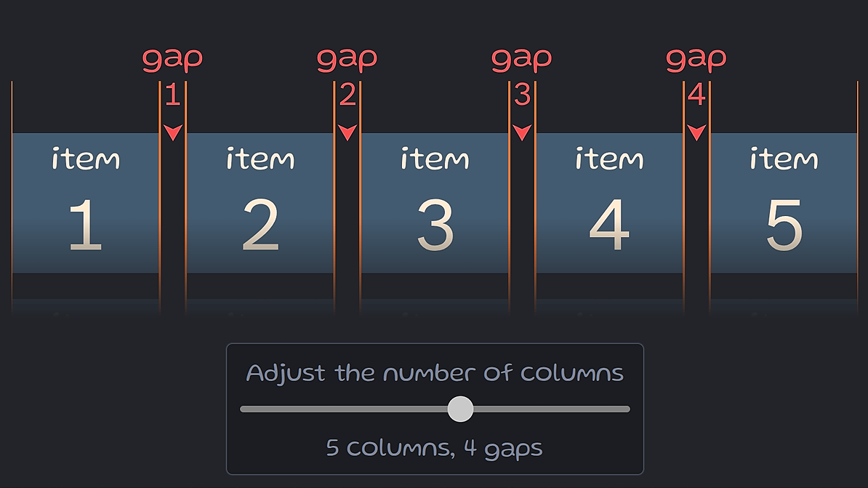
Task: Select the item 2 column box
Action: pyautogui.click(x=260, y=203)
